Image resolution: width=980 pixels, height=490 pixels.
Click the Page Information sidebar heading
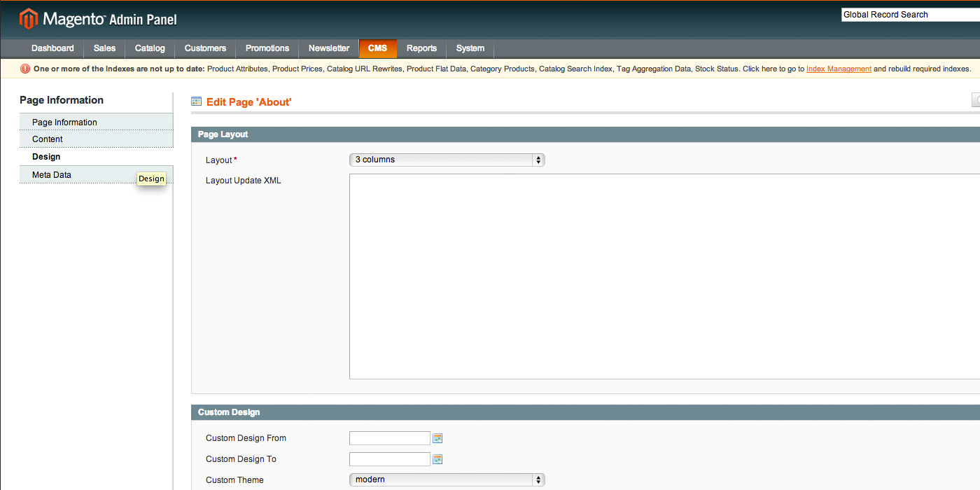coord(62,100)
